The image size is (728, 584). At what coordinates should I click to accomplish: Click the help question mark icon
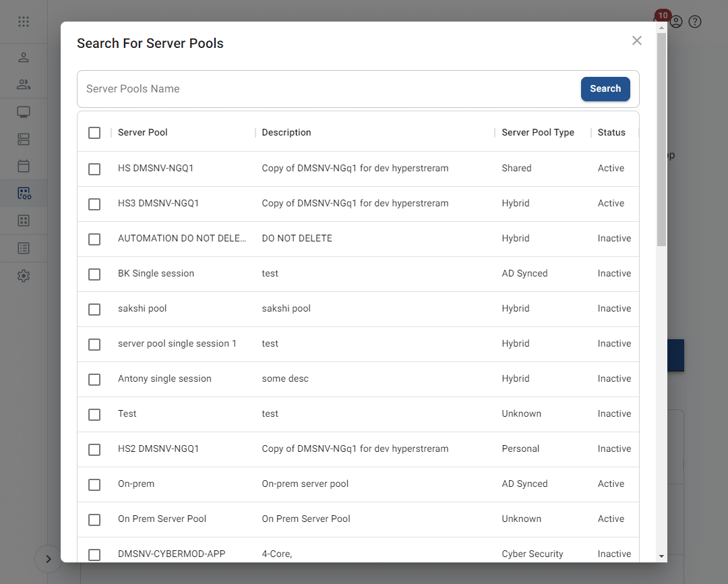695,22
